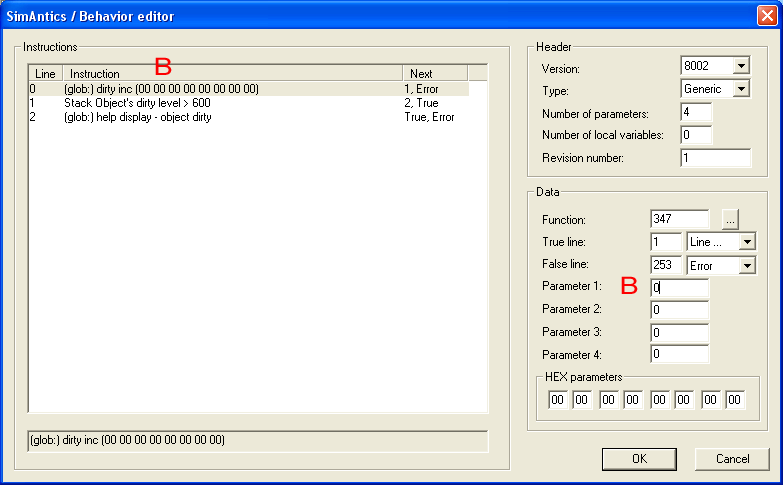The image size is (783, 485).
Task: Click the Next column header
Action: 435,73
